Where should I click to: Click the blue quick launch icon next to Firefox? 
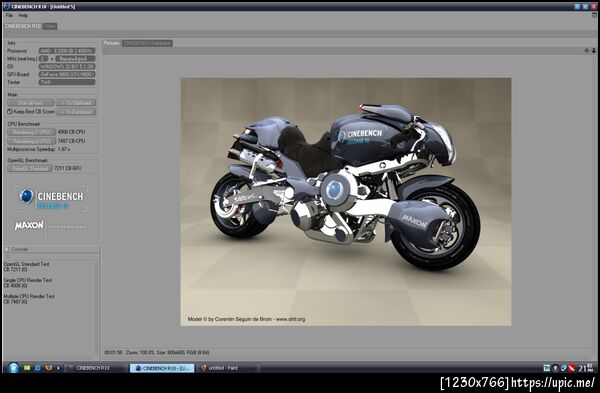click(38, 368)
